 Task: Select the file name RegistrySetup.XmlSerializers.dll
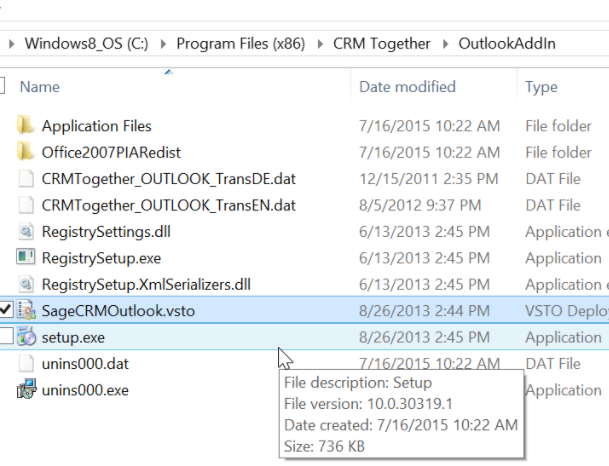point(146,285)
